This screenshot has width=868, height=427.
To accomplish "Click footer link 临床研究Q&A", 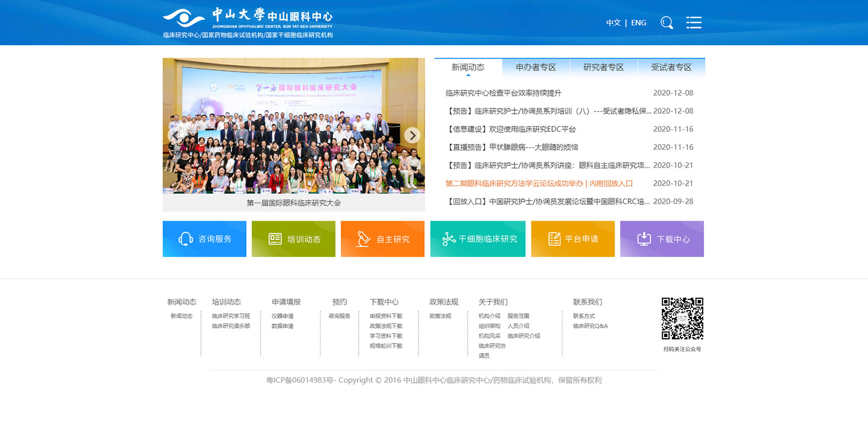I will (x=590, y=326).
